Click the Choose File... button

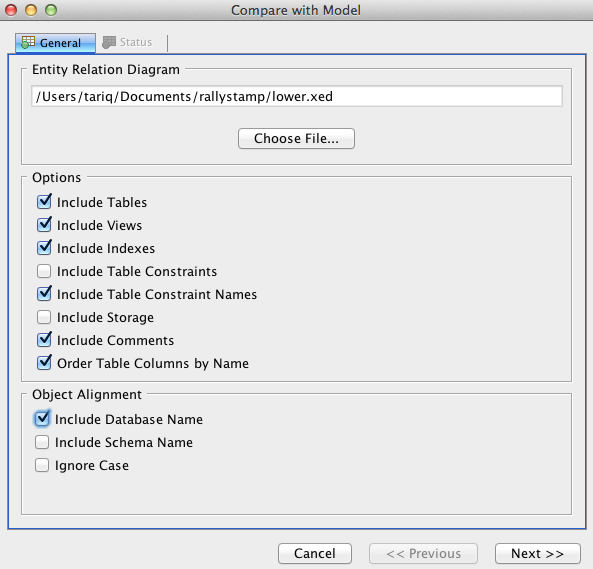pyautogui.click(x=296, y=138)
